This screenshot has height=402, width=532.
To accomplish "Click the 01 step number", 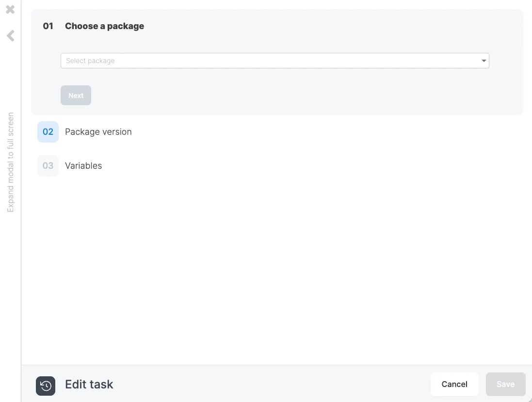I will click(48, 26).
